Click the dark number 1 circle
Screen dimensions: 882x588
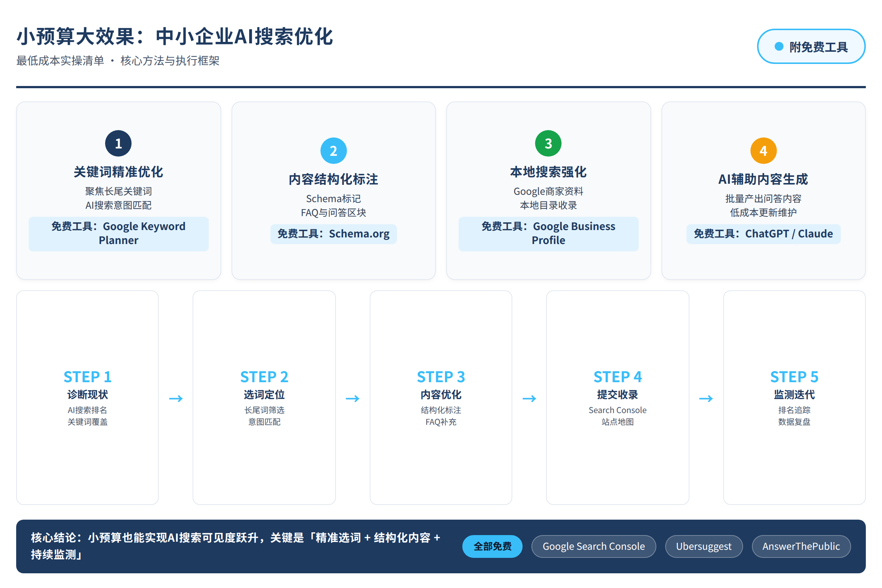[118, 143]
